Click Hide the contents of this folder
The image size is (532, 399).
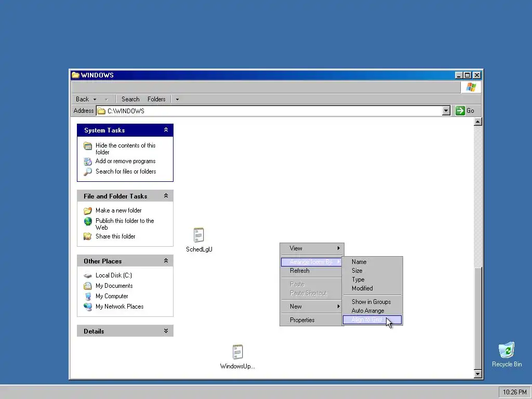pyautogui.click(x=126, y=149)
